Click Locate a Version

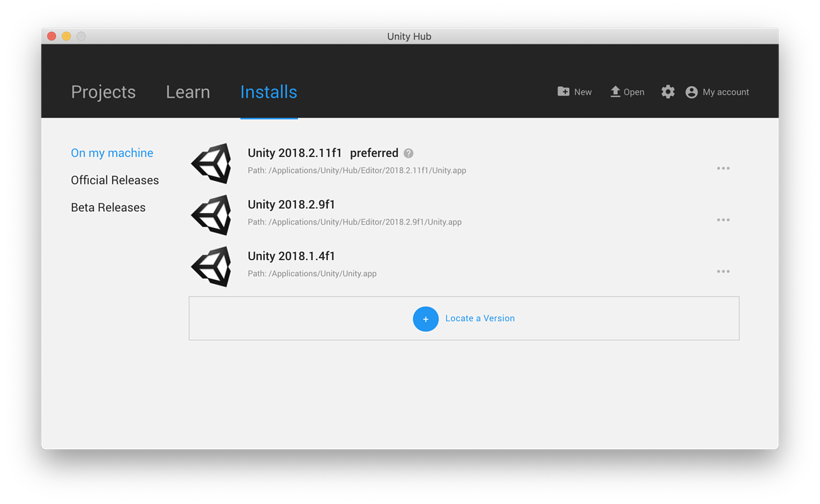click(x=480, y=319)
